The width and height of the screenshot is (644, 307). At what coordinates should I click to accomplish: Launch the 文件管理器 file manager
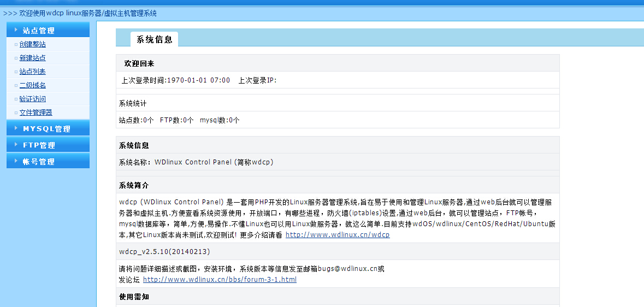[36, 113]
